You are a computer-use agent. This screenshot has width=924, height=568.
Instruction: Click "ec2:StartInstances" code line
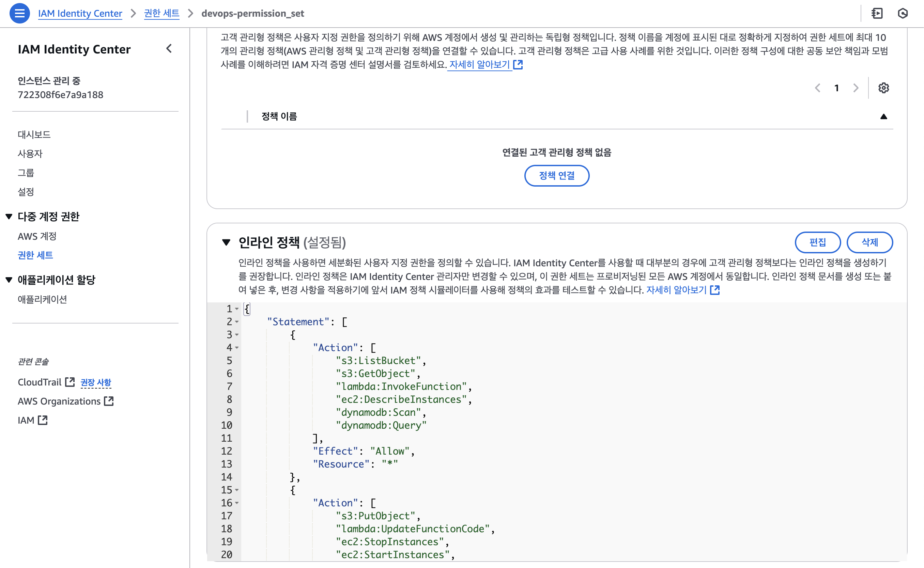pyautogui.click(x=395, y=555)
